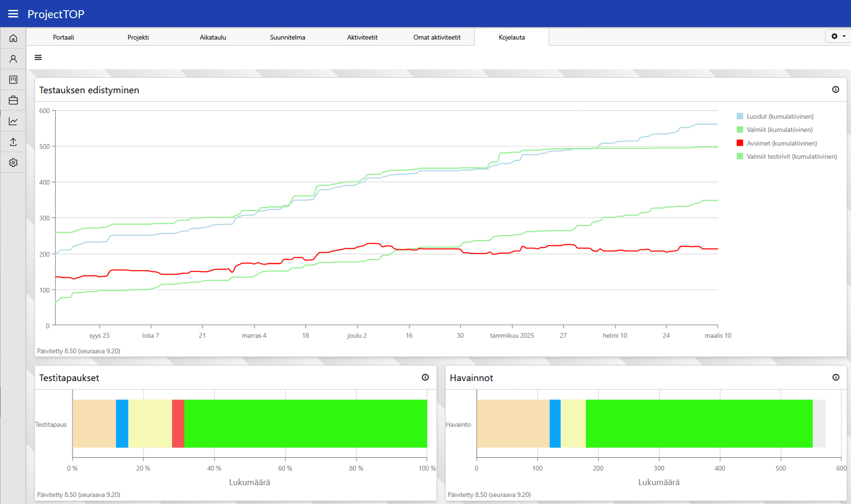
Task: Open the user profile icon in the left sidebar
Action: (13, 59)
